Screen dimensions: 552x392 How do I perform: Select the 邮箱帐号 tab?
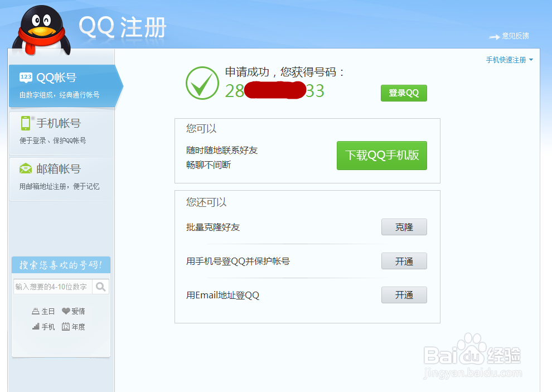point(61,178)
